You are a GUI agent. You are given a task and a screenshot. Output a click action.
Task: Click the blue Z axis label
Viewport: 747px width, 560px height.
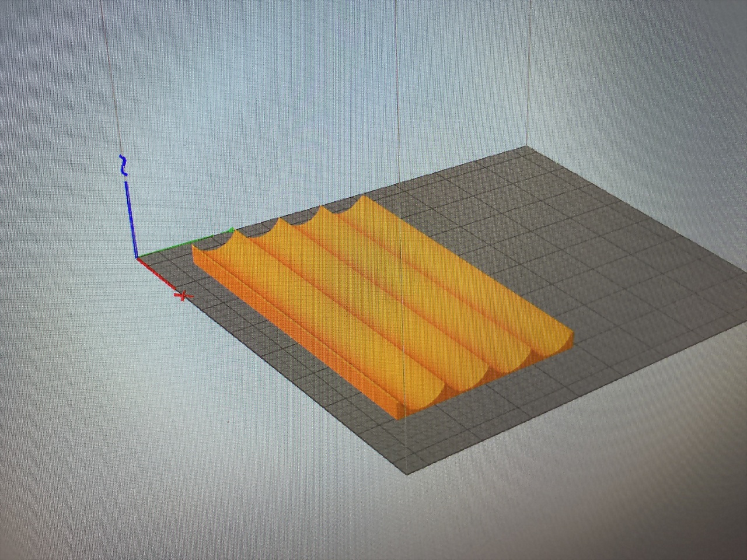(123, 165)
